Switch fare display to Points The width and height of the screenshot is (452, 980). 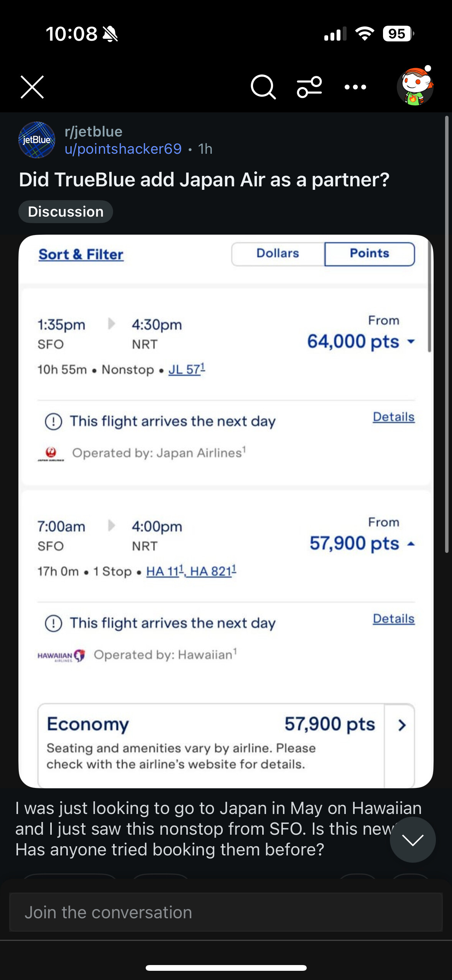[369, 253]
